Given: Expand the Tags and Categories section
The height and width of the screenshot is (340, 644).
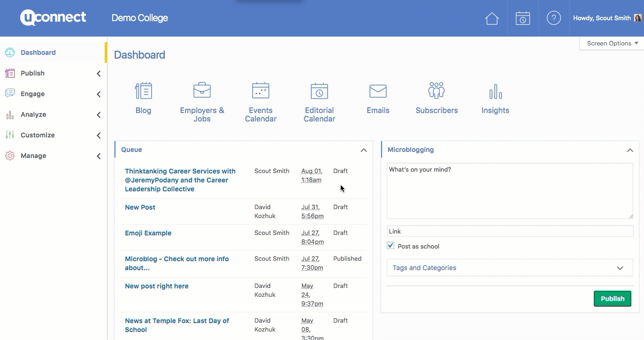Looking at the screenshot, I should 510,268.
